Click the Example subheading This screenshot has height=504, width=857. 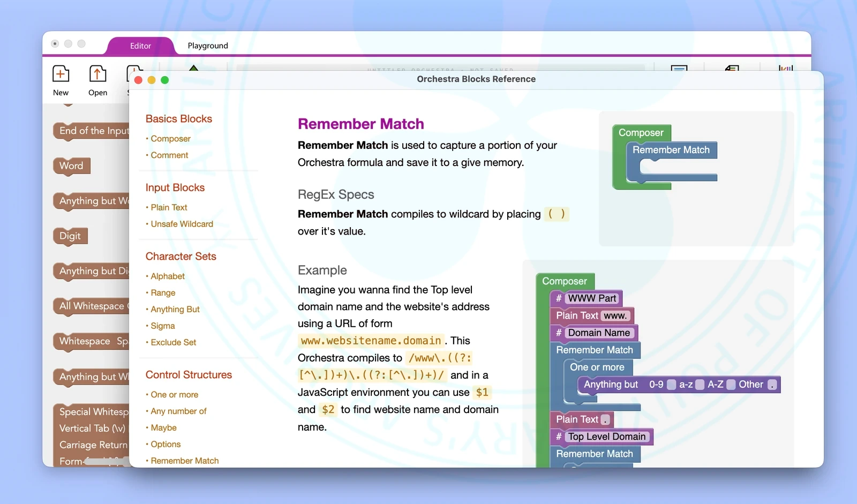(322, 270)
